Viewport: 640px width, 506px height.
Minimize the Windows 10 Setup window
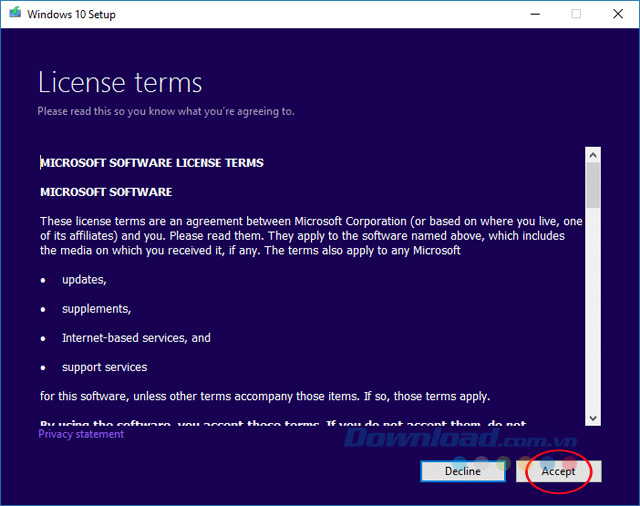click(x=535, y=14)
